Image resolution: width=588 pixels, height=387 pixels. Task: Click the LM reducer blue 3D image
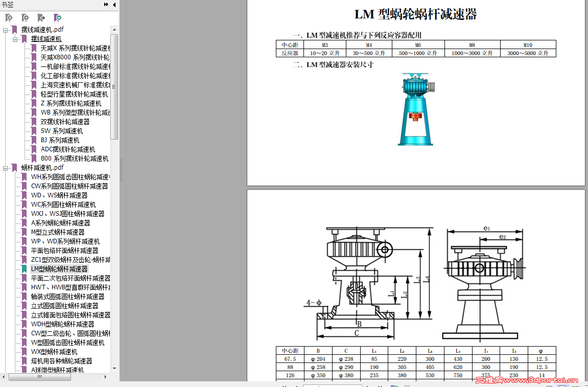point(415,109)
